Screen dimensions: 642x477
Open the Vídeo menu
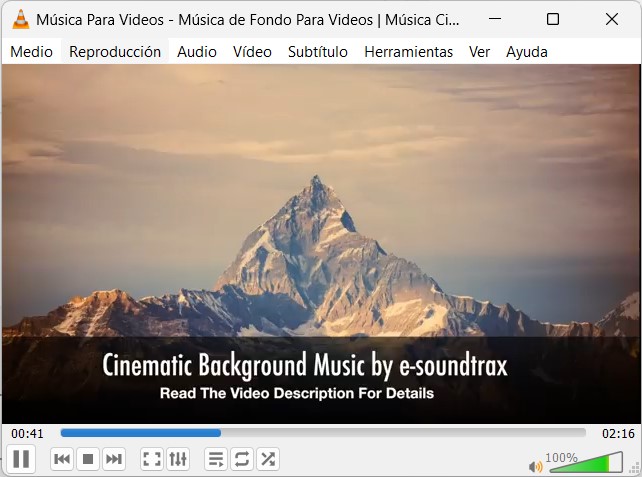tap(252, 52)
